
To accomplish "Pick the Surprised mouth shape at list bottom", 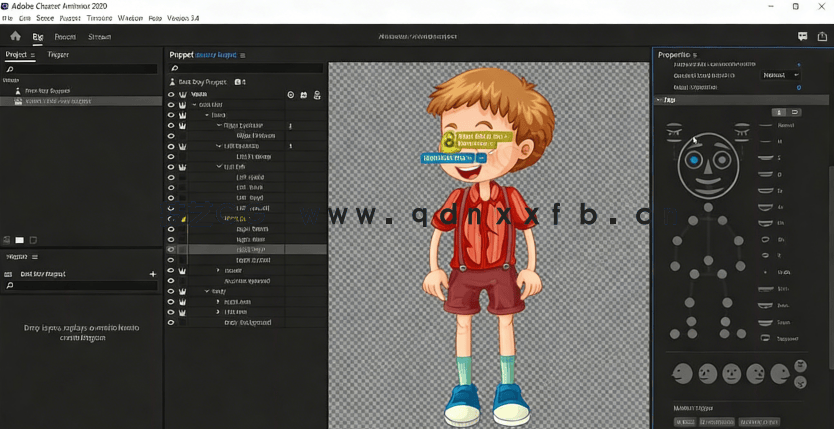I will coord(765,338).
